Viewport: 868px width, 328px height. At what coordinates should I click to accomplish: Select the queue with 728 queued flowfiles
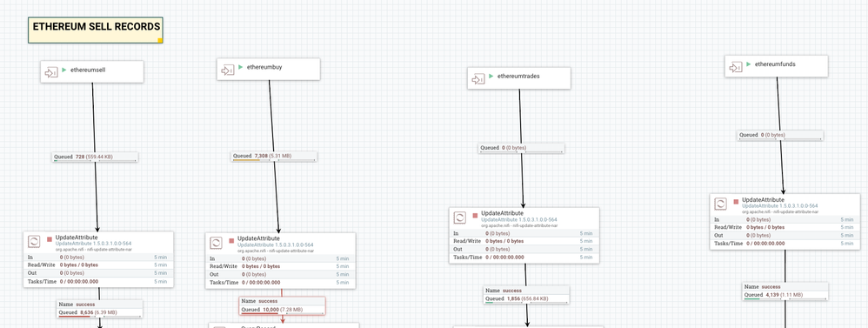95,157
